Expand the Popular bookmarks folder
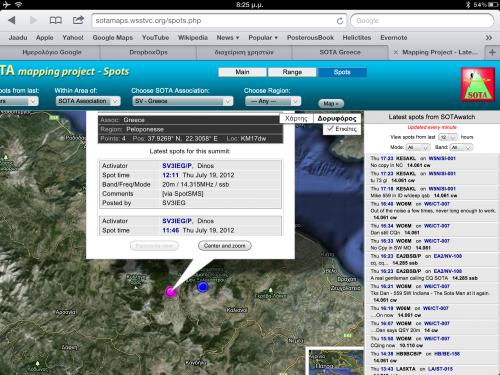 point(263,38)
